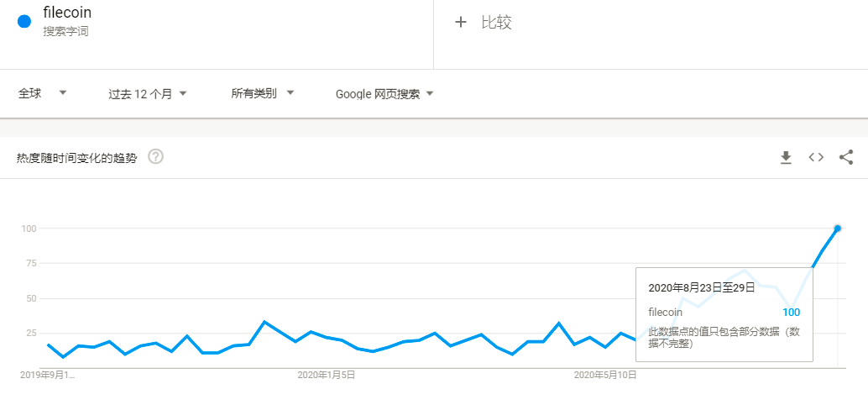Screen dimensions: 868x405
Task: Click the 搜索字词 label under filecoin
Action: click(x=65, y=31)
